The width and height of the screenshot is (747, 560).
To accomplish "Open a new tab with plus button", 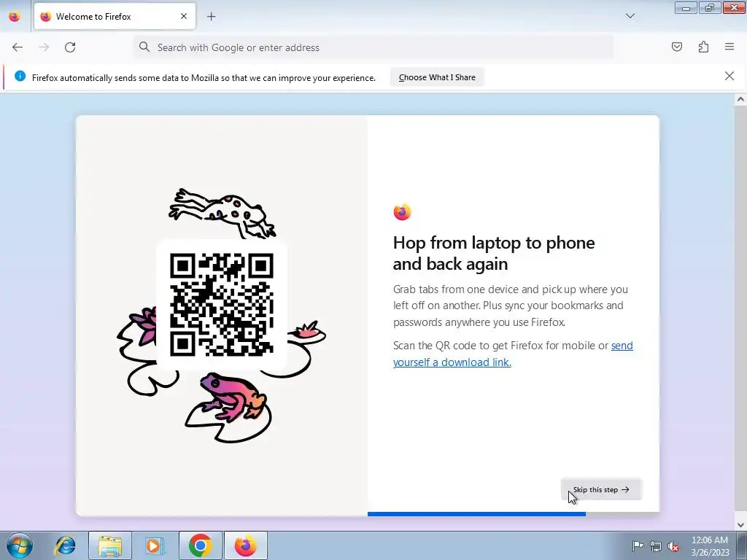I will pyautogui.click(x=211, y=17).
